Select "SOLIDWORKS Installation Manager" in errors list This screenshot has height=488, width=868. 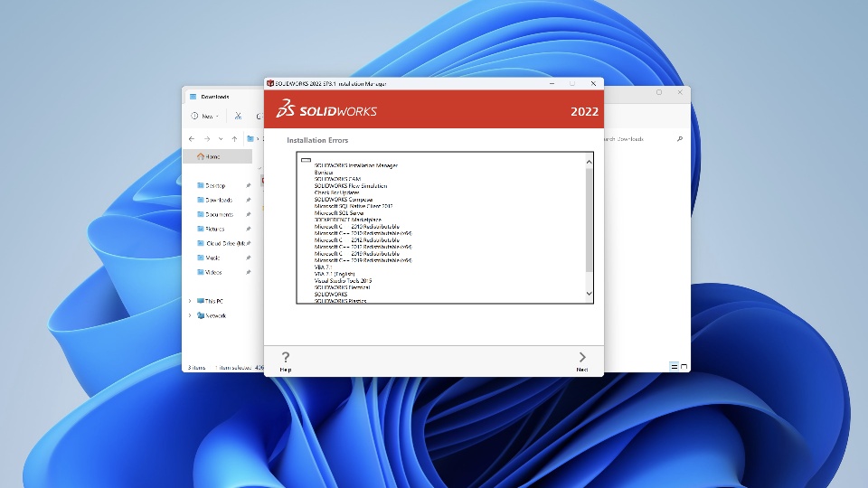point(356,165)
